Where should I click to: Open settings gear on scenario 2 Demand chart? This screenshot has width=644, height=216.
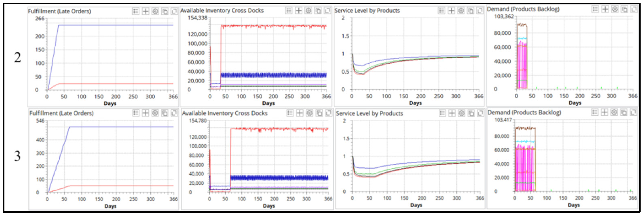click(614, 9)
